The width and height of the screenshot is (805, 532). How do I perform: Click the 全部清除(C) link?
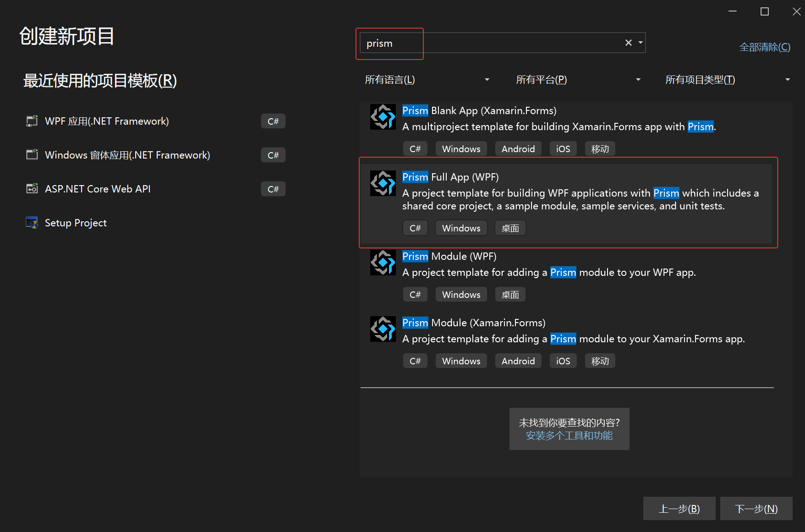point(765,47)
